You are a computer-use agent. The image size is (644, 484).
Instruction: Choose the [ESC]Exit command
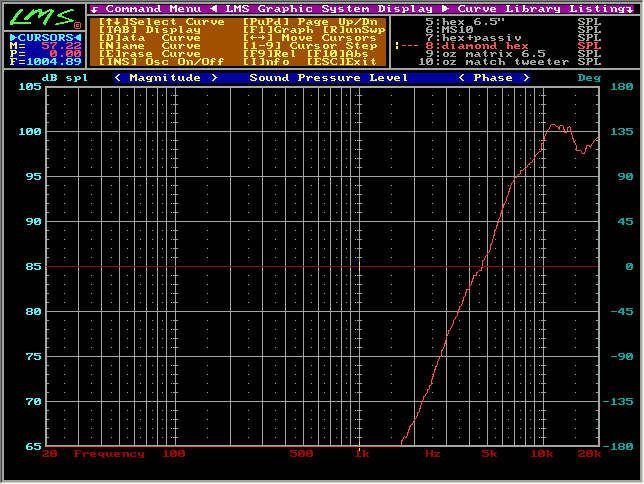click(x=342, y=62)
